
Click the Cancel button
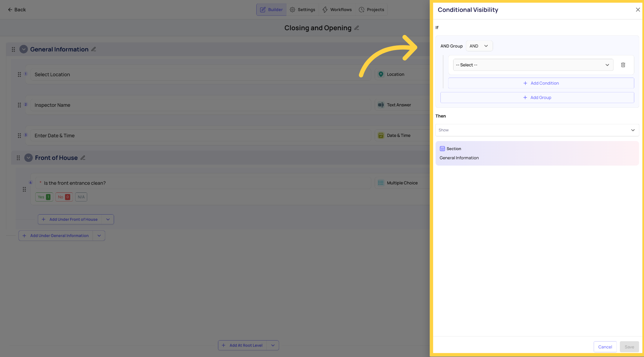point(605,347)
